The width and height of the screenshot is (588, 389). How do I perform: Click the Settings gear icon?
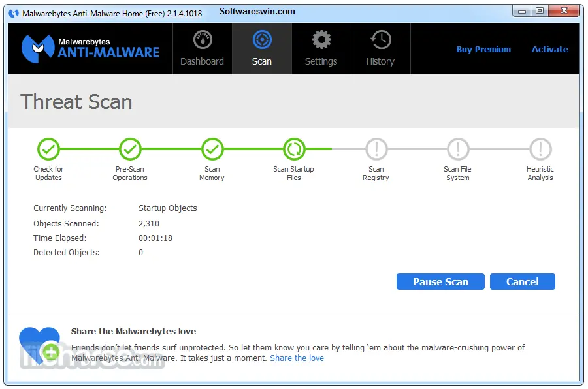[321, 40]
